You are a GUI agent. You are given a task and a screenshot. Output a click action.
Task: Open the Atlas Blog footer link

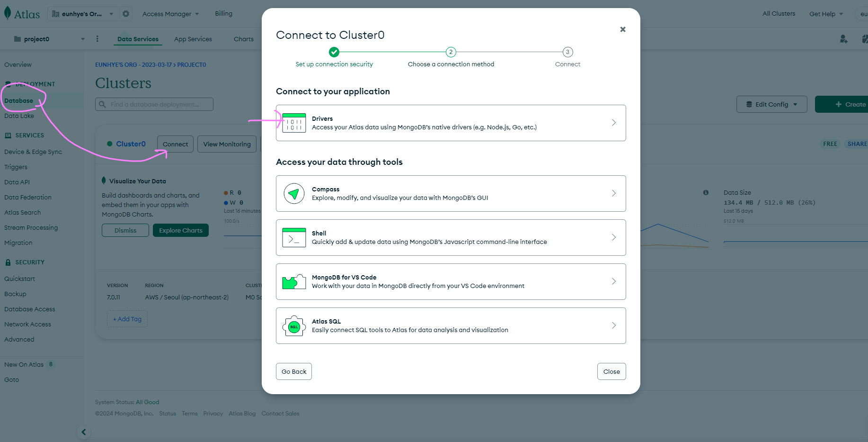(x=242, y=414)
